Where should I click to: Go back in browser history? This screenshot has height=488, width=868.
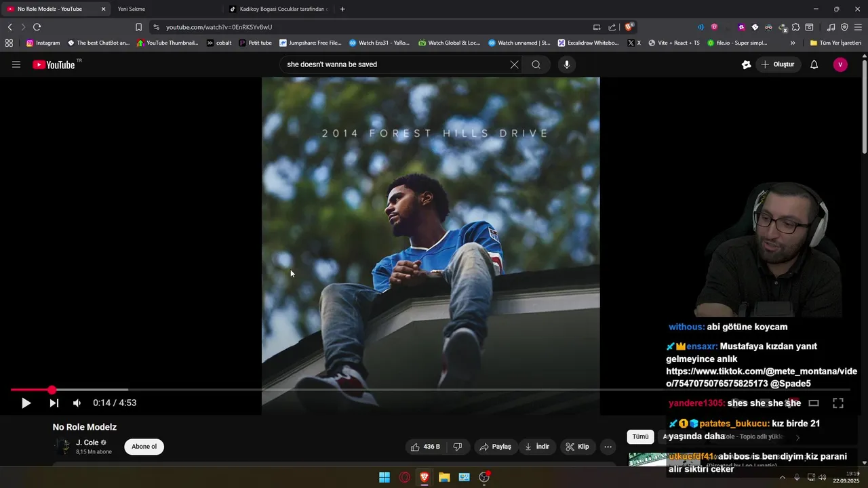[x=9, y=27]
